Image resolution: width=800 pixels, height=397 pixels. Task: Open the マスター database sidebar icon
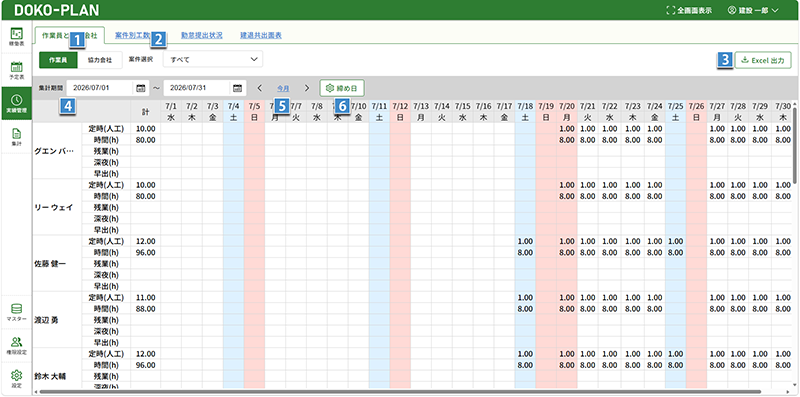tap(17, 312)
